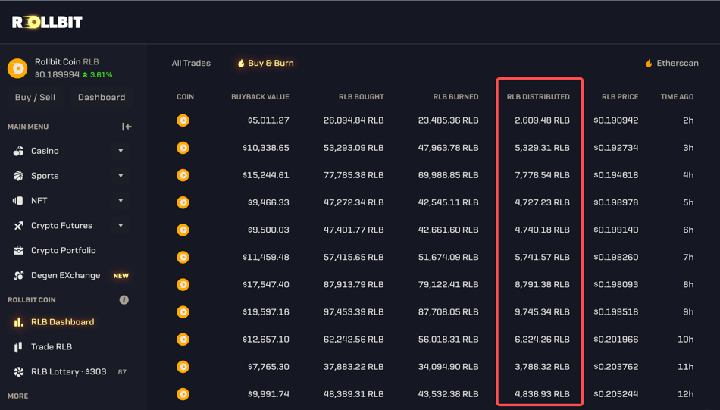Image resolution: width=720 pixels, height=410 pixels.
Task: Click the Buy & Burn flame icon
Action: [x=241, y=63]
